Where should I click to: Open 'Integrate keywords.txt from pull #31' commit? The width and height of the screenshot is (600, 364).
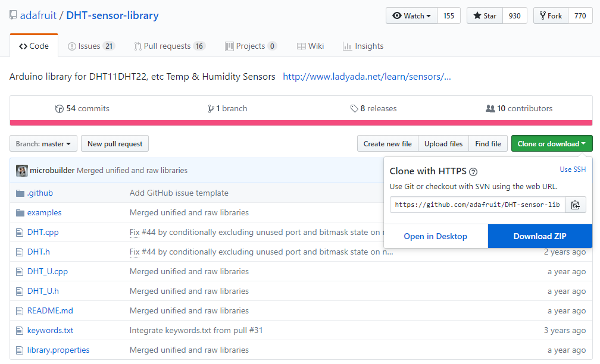196,330
